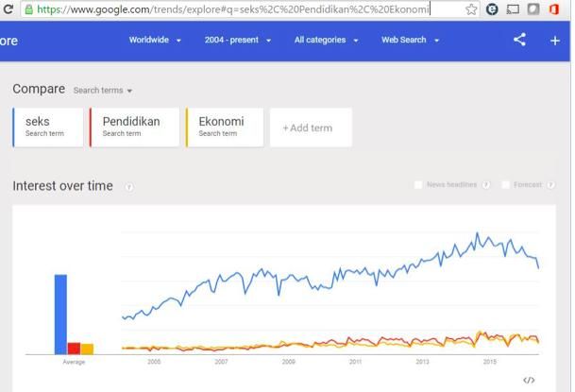
Task: Open the Web Search type dropdown
Action: (x=410, y=40)
